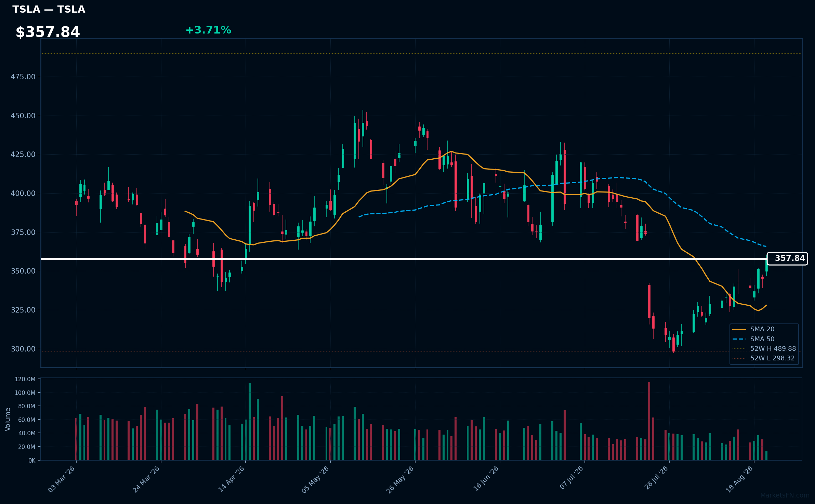Click the 24 Mar '26 date label
The image size is (815, 504).
coord(146,479)
